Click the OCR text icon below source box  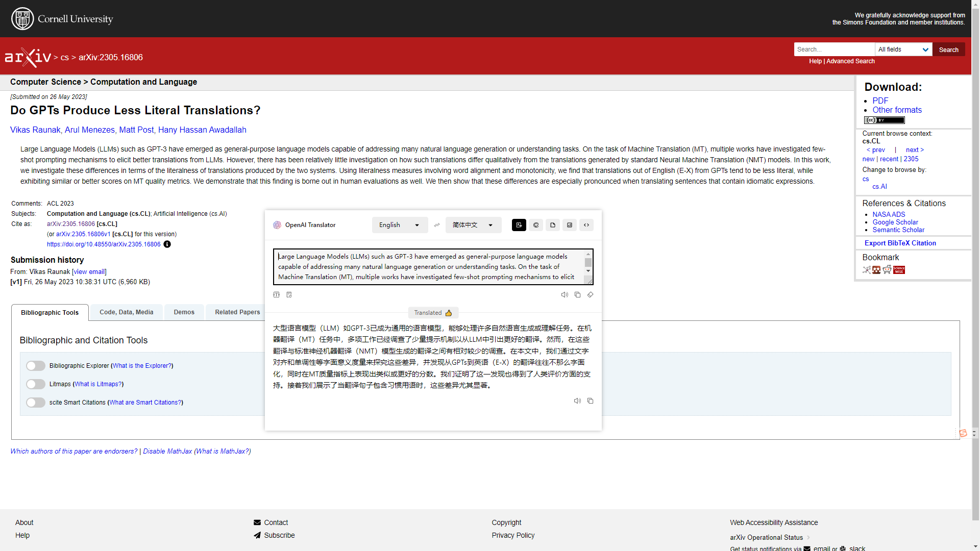click(x=277, y=295)
